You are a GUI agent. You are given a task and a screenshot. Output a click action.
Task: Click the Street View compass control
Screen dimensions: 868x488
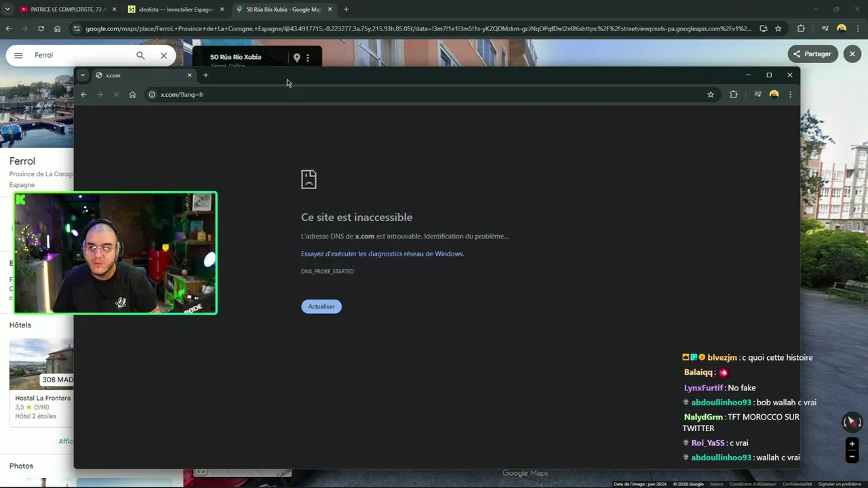[852, 422]
